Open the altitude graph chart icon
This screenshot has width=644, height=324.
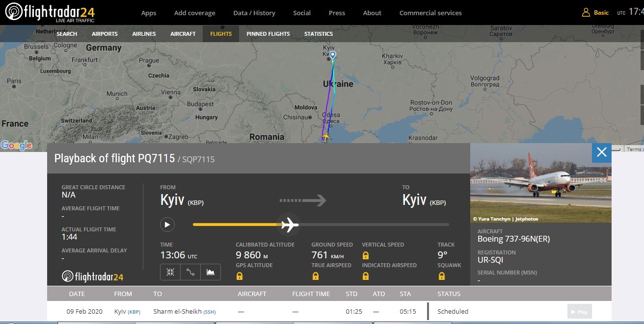click(211, 272)
